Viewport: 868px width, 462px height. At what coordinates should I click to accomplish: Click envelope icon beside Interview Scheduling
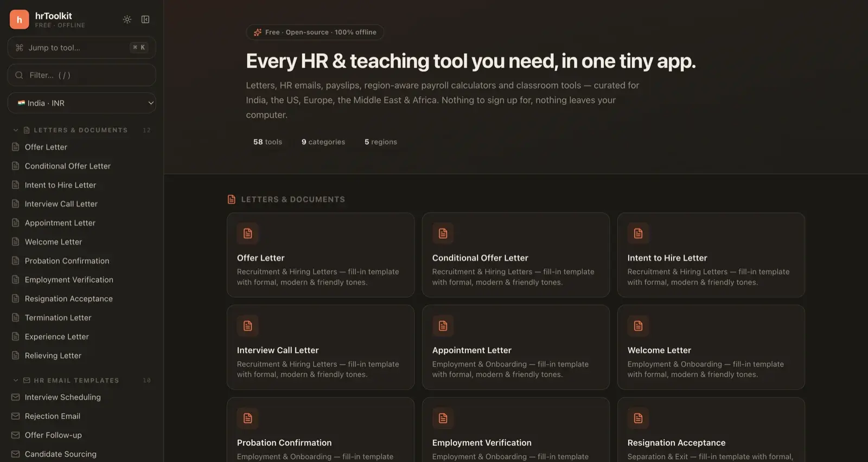[16, 397]
